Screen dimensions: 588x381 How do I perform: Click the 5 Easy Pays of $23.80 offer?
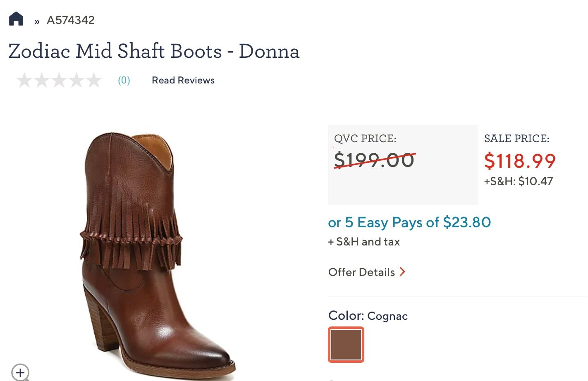(x=409, y=222)
